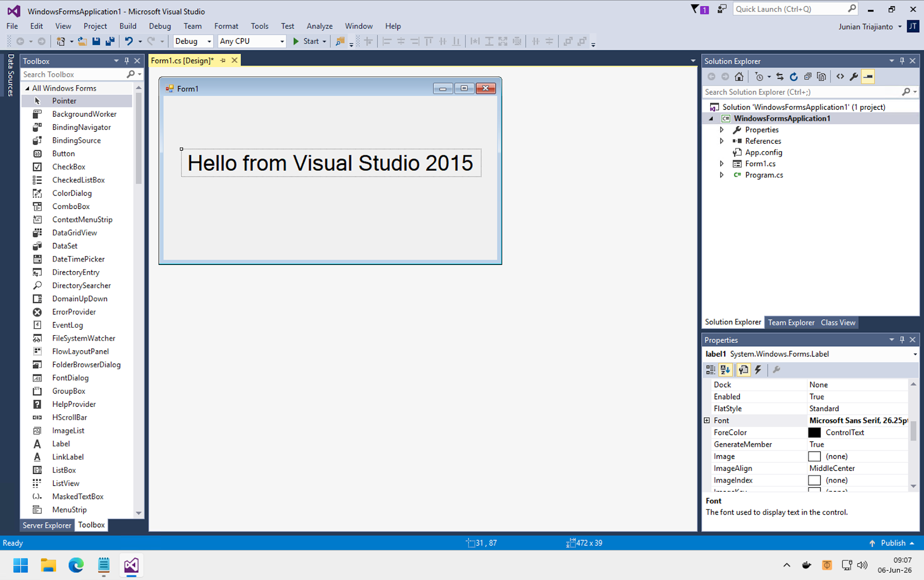This screenshot has width=924, height=580.
Task: Toggle pin on Form1.cs [Design] tab
Action: (223, 60)
